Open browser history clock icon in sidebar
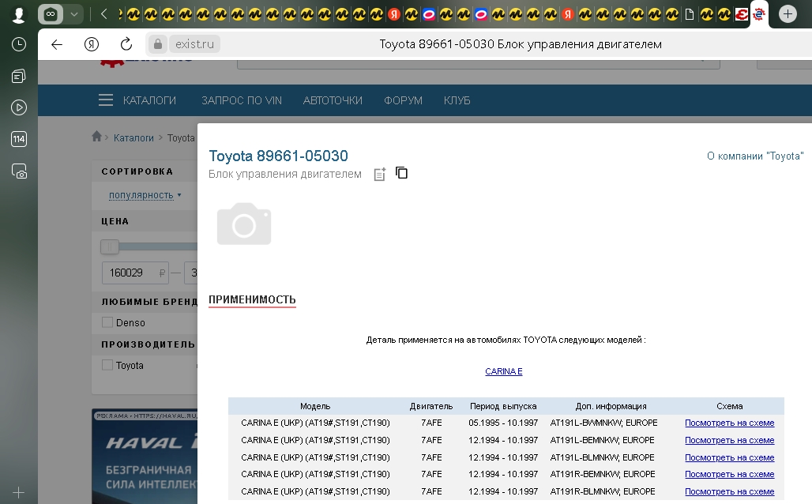 (x=19, y=44)
